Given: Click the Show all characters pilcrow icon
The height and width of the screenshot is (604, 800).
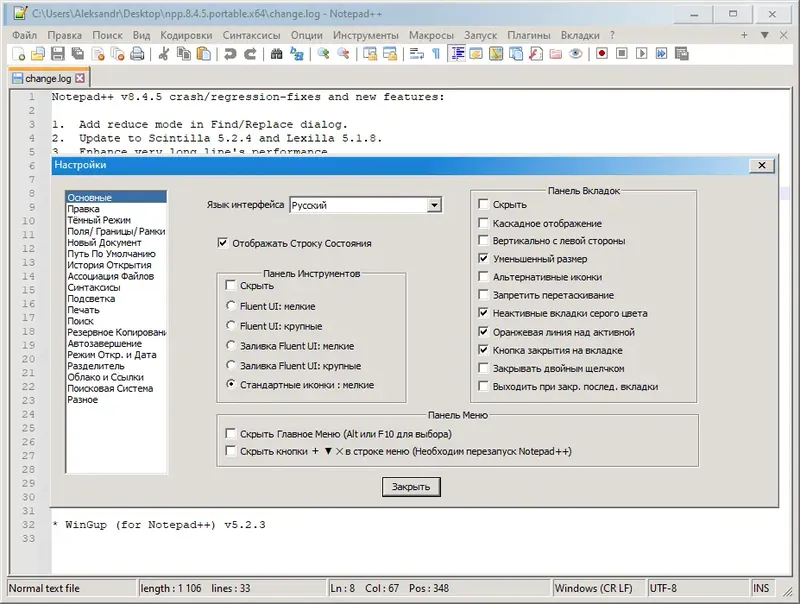Looking at the screenshot, I should 436,54.
